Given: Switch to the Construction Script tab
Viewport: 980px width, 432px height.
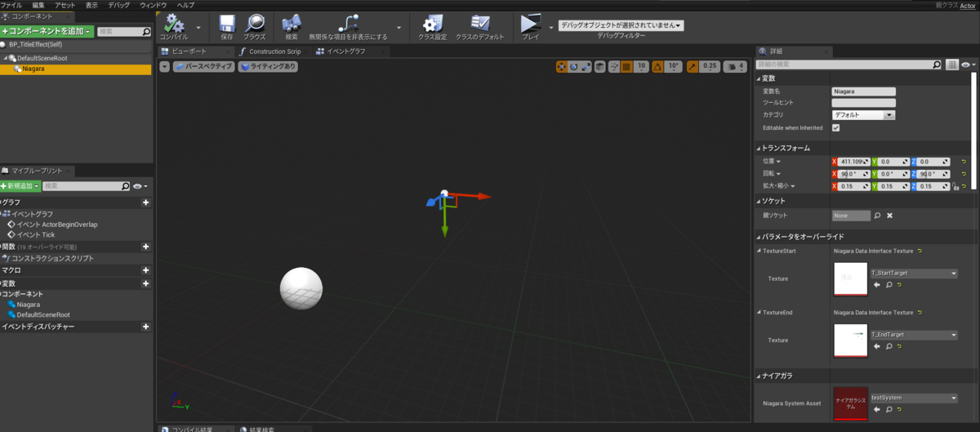Looking at the screenshot, I should pos(269,51).
